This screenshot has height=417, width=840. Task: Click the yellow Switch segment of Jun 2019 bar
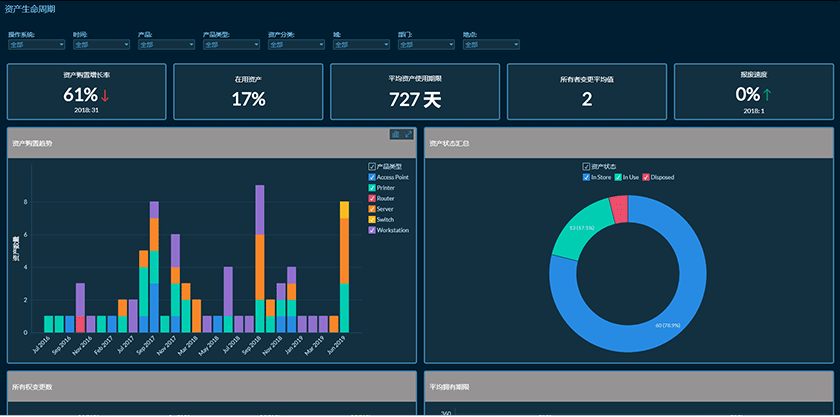pos(344,210)
